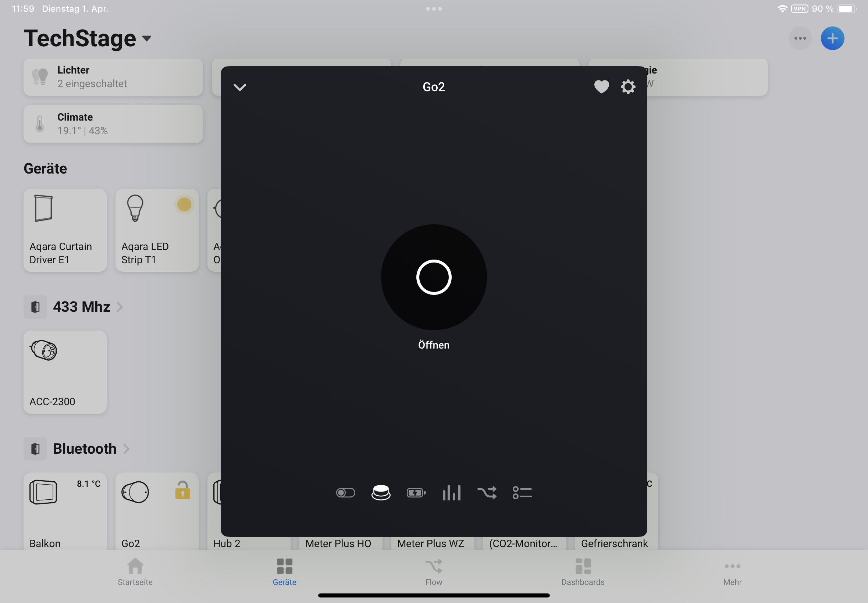
Task: Tap the round Öffnen button
Action: pos(433,277)
